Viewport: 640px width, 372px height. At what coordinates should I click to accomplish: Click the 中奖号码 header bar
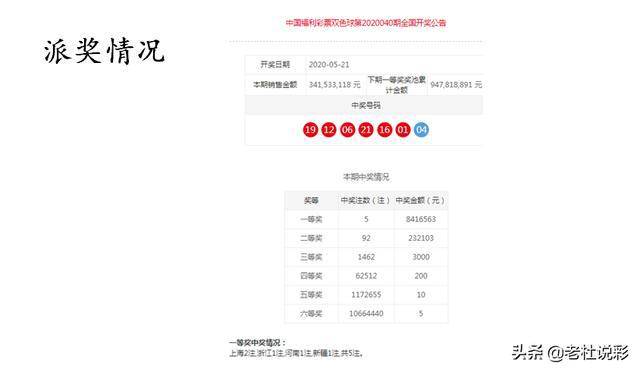point(364,105)
